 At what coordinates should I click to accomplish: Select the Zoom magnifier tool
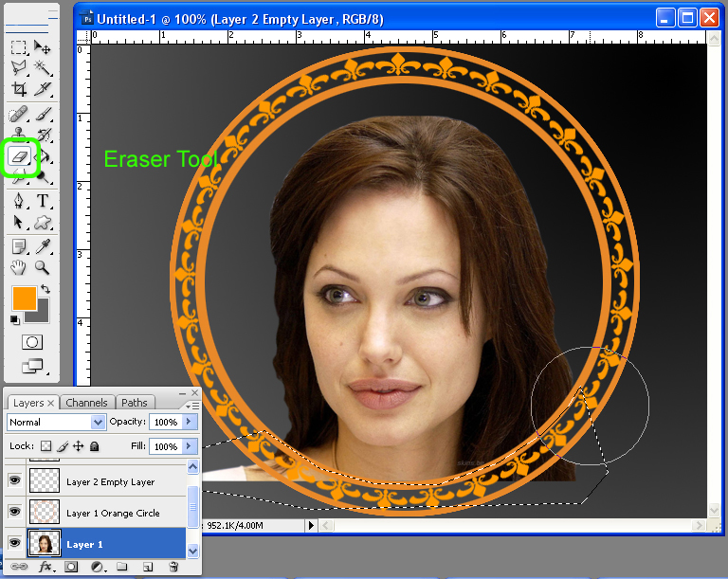point(43,267)
